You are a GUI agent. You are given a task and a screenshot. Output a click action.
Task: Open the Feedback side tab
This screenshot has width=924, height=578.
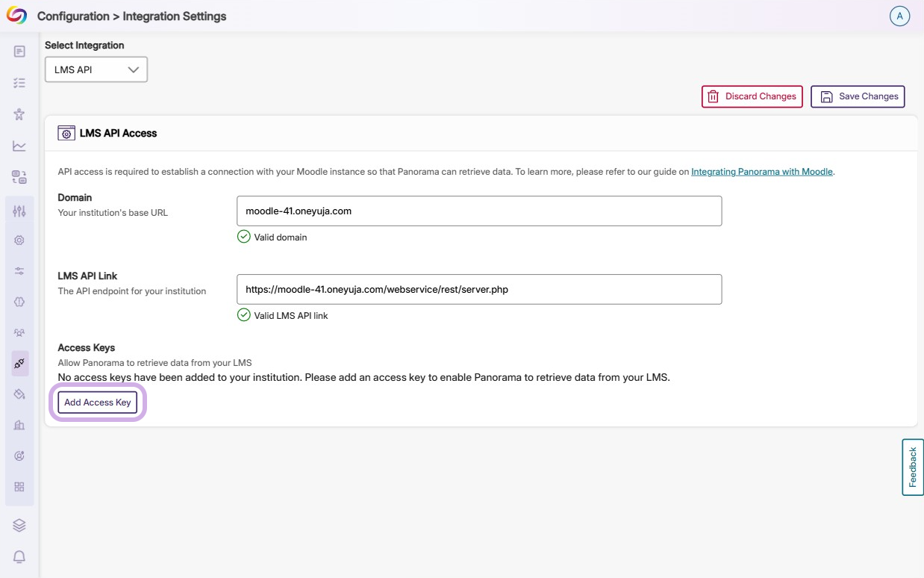tap(913, 467)
